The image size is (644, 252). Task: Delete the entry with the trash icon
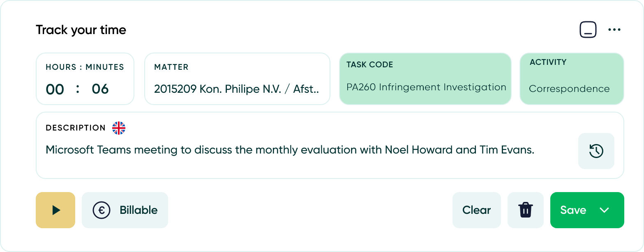point(526,210)
